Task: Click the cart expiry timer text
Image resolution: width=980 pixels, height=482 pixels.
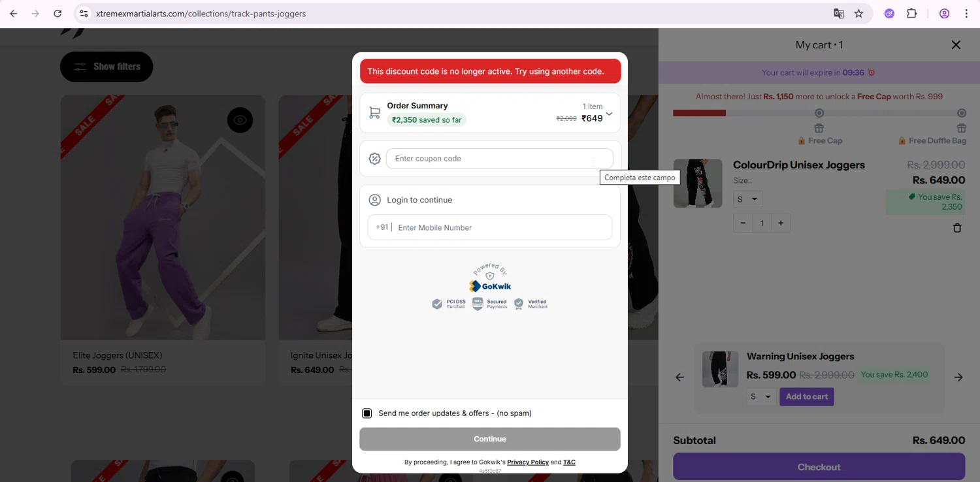Action: click(x=818, y=73)
